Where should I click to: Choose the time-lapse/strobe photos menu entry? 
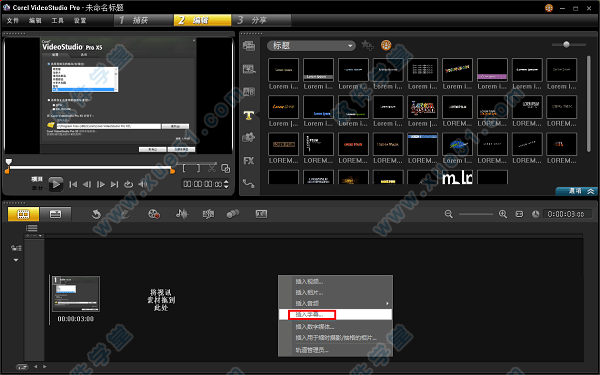click(x=335, y=338)
